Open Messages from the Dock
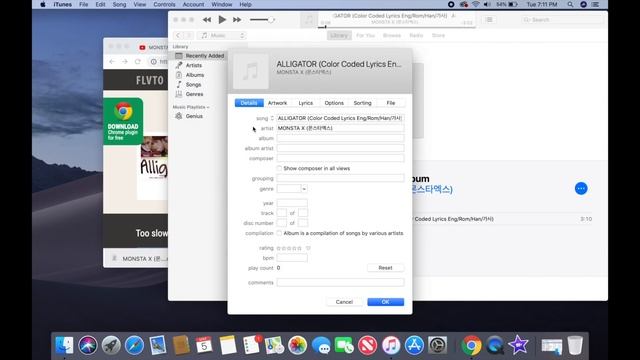This screenshot has height=360, width=640. point(321,345)
